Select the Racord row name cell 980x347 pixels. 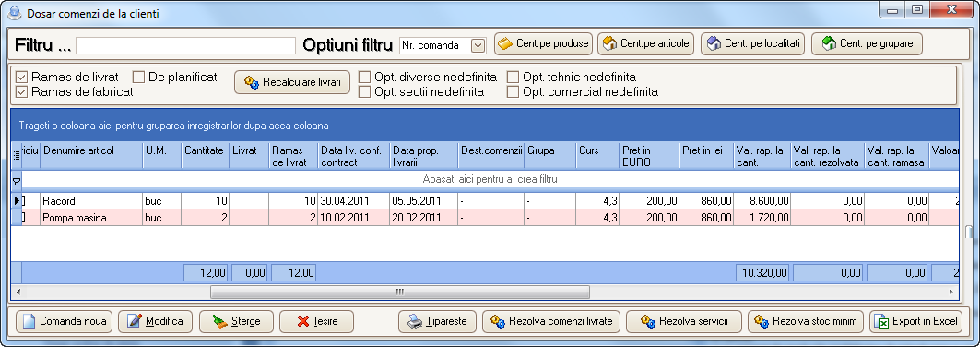pos(92,201)
